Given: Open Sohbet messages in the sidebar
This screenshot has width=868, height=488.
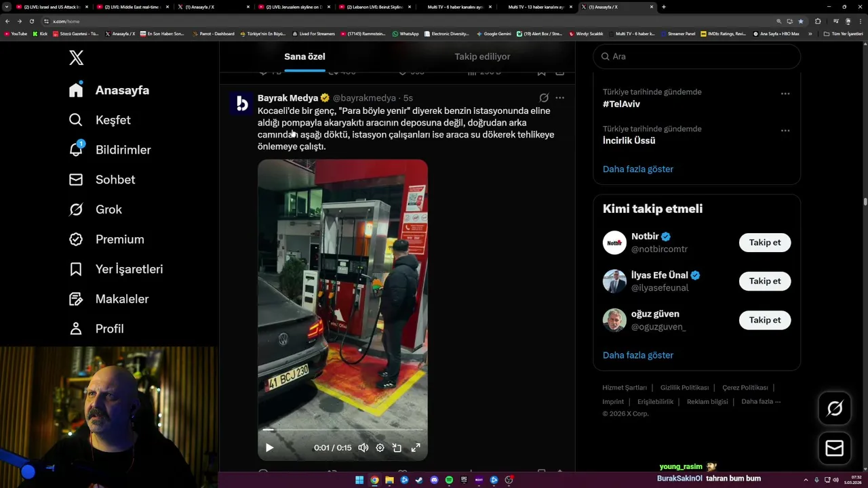Looking at the screenshot, I should (x=102, y=180).
